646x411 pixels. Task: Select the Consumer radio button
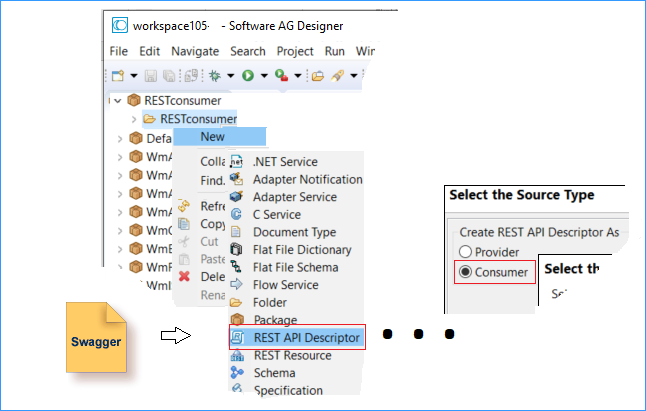[465, 272]
